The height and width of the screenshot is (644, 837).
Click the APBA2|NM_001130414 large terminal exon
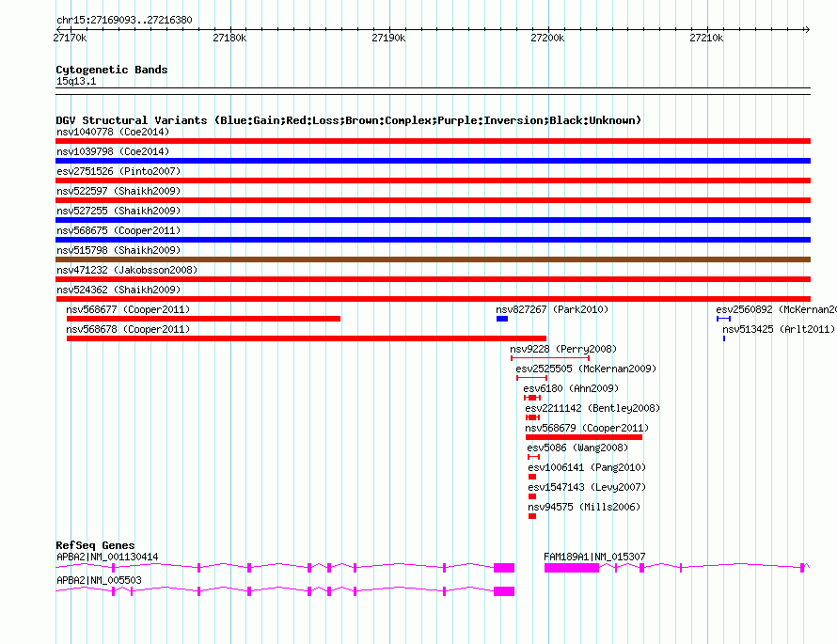(x=504, y=568)
